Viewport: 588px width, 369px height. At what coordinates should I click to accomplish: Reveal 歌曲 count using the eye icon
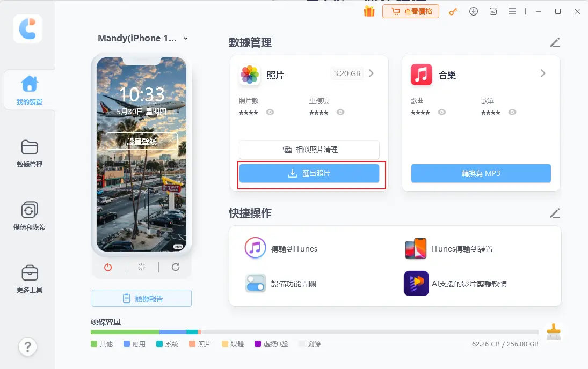[x=441, y=113]
